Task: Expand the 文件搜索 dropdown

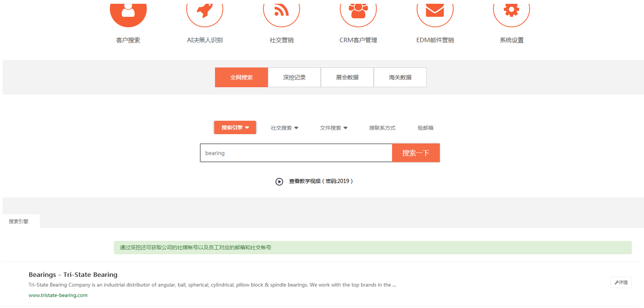Action: pos(334,128)
